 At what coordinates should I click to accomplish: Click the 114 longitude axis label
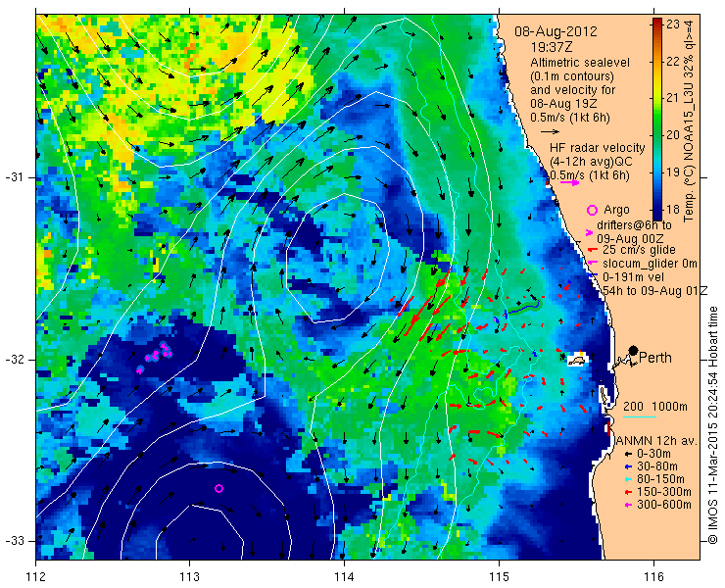pyautogui.click(x=344, y=577)
